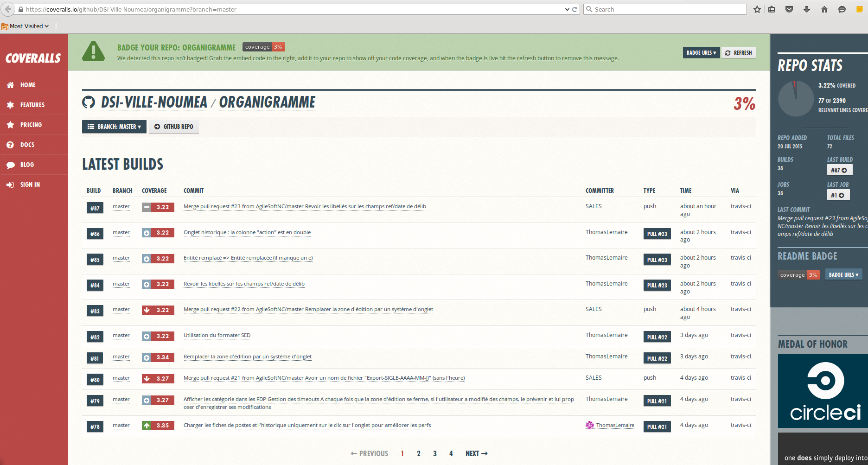Click the address bar URL

coord(131,9)
